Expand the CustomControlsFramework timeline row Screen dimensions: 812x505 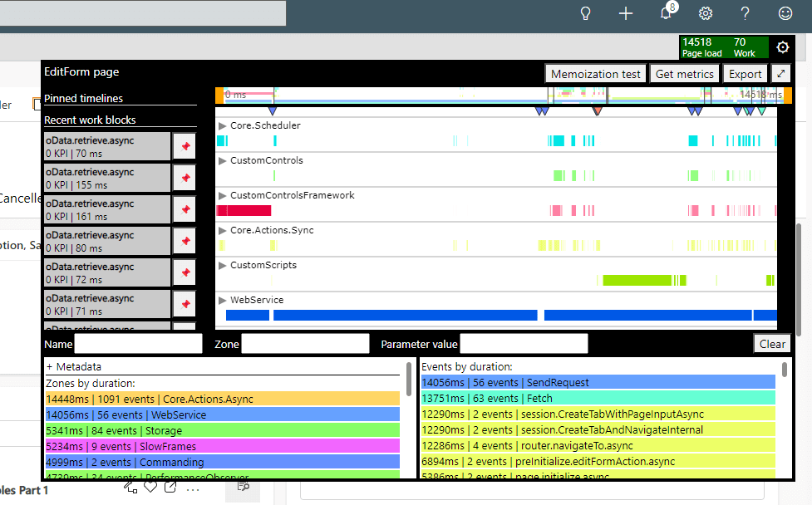click(222, 195)
